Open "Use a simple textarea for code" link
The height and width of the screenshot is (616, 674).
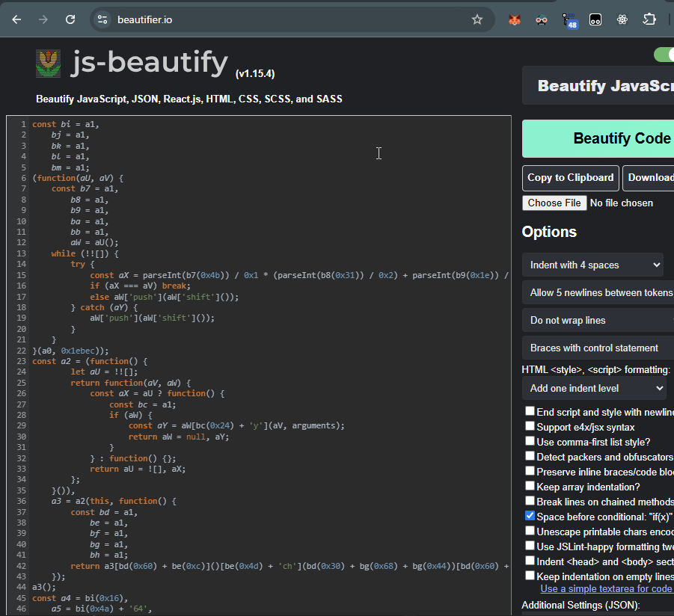pyautogui.click(x=606, y=588)
